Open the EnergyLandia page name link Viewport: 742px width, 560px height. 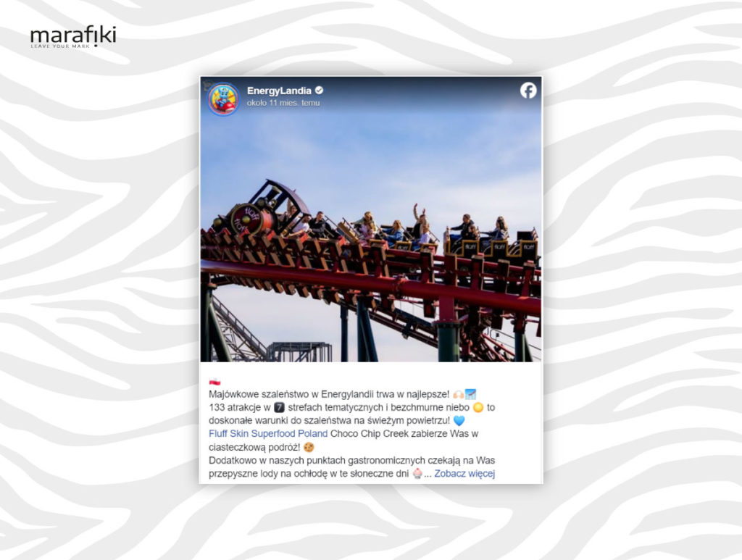click(x=279, y=91)
